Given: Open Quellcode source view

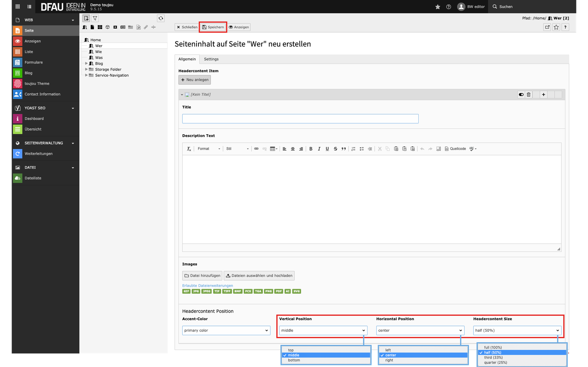Looking at the screenshot, I should (455, 149).
